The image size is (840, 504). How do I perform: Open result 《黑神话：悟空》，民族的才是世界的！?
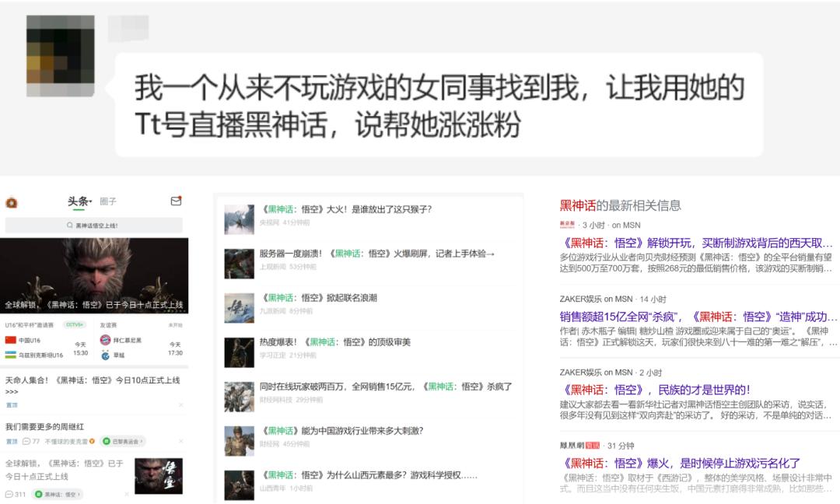(655, 390)
